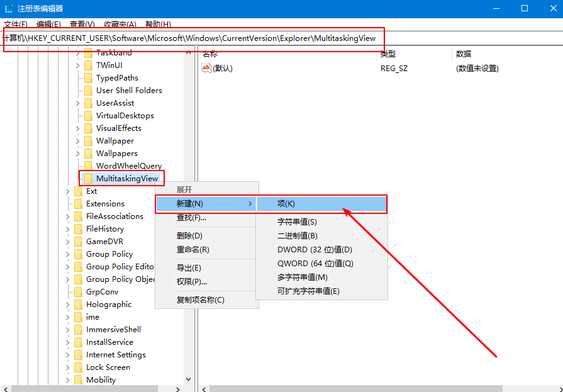
Task: Click the registry path address bar
Action: coord(189,38)
